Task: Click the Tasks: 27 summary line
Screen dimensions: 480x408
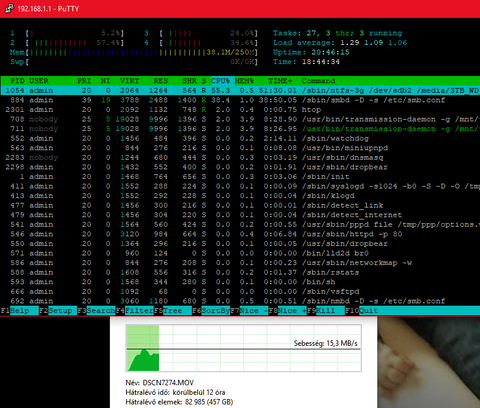Action: tap(338, 33)
